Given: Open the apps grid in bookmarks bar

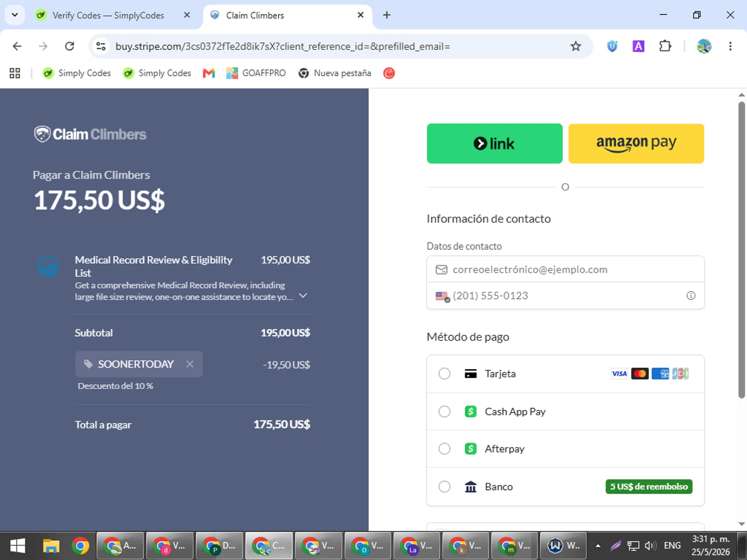Looking at the screenshot, I should tap(15, 73).
